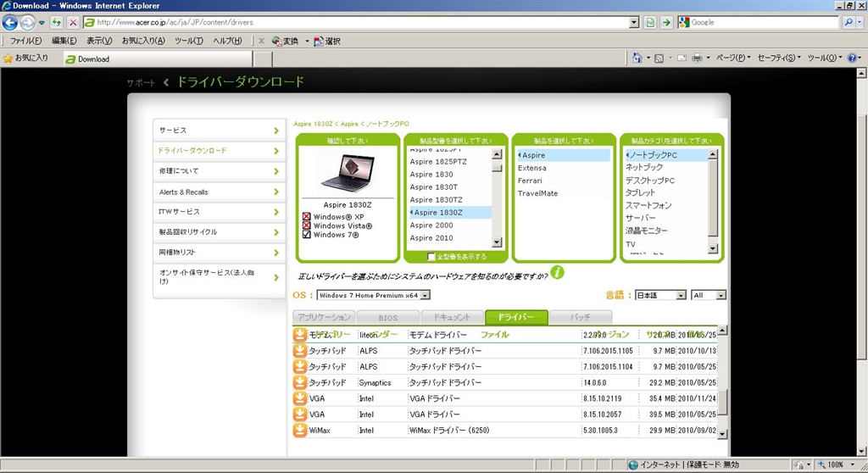Click the Refresh page icon in toolbar
This screenshot has width=868, height=473.
tap(651, 22)
